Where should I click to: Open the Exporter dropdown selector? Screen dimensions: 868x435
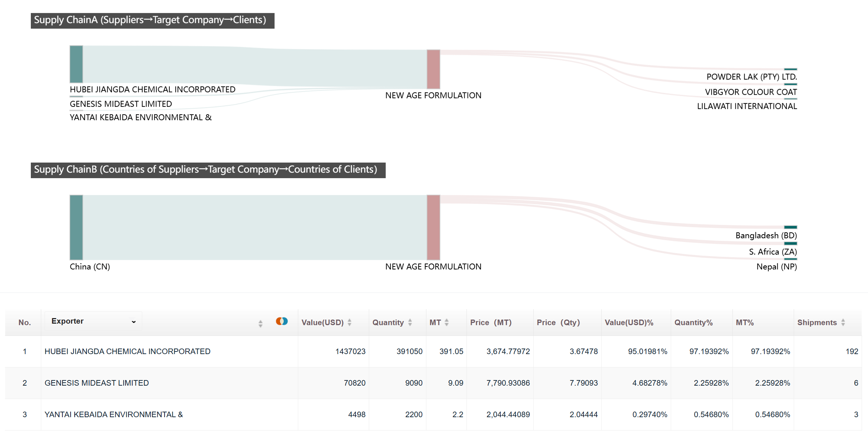93,321
